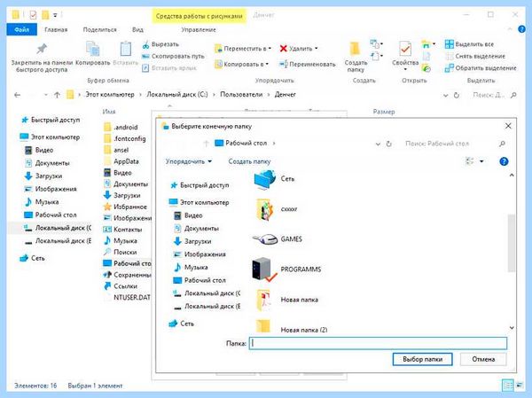This screenshot has height=398, width=532.
Task: Click the dialog help question icon
Action: click(504, 161)
